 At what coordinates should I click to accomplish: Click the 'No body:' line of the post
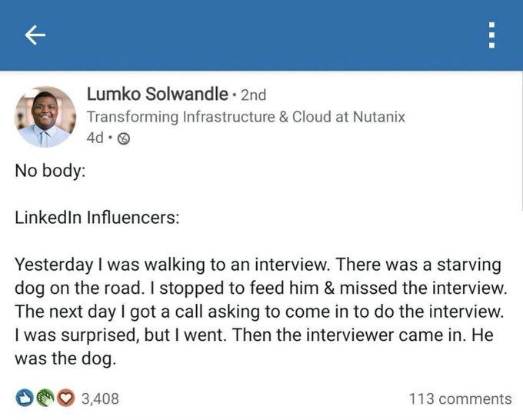click(x=50, y=171)
